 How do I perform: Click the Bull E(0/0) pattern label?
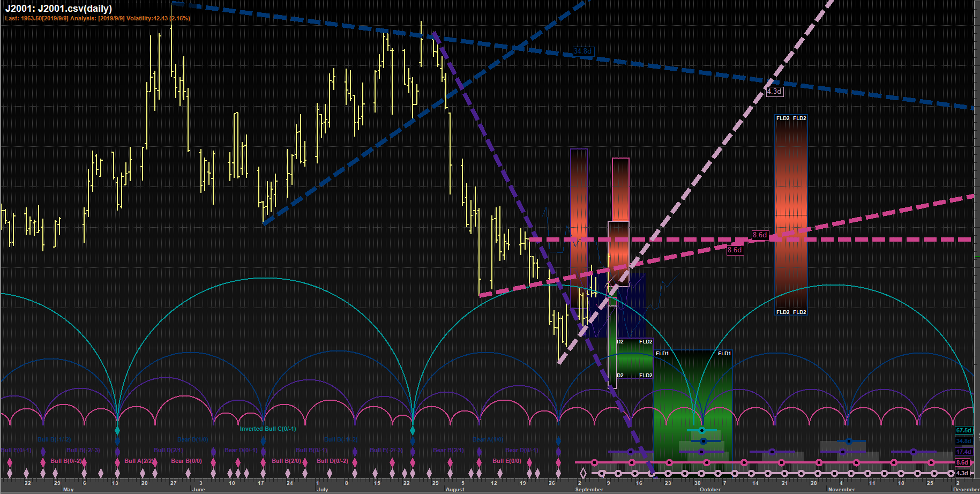click(x=507, y=461)
